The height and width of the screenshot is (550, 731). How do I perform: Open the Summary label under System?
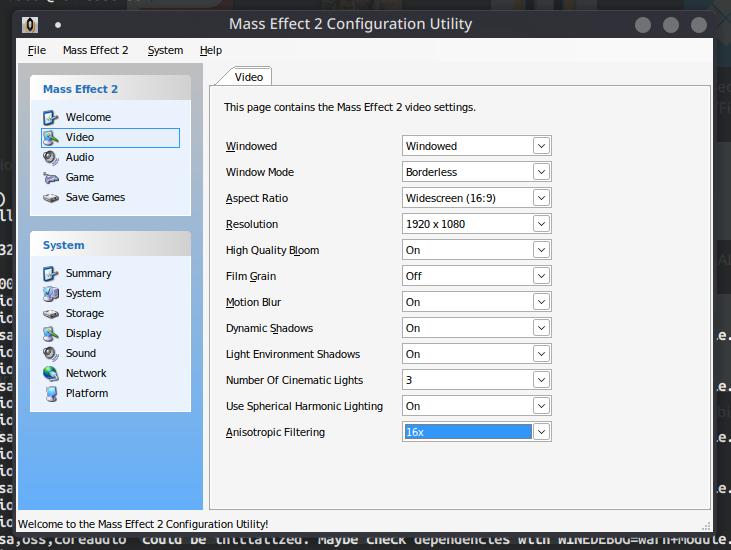click(89, 274)
